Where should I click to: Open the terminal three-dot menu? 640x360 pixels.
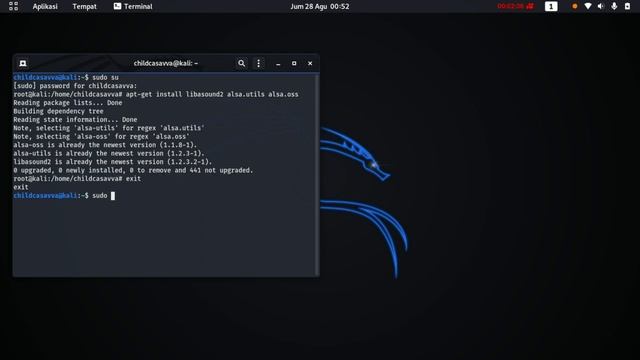coord(258,63)
